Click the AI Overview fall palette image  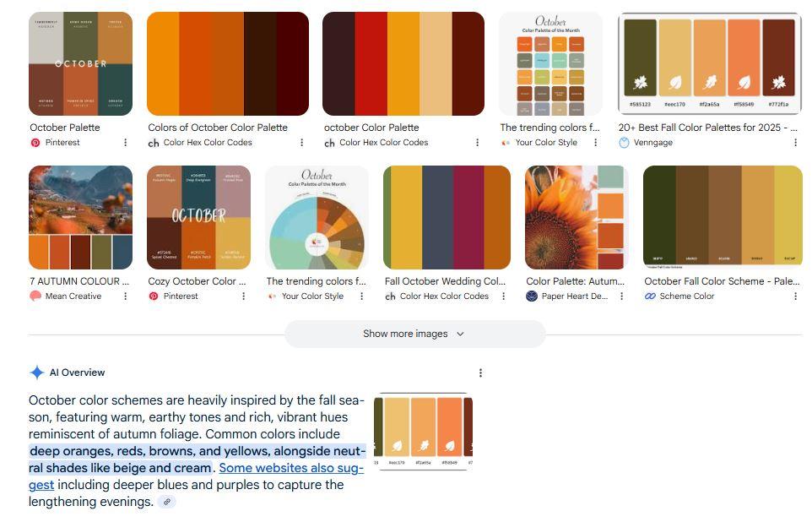[423, 432]
